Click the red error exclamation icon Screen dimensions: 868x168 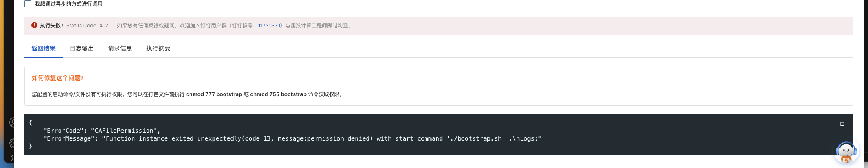34,25
